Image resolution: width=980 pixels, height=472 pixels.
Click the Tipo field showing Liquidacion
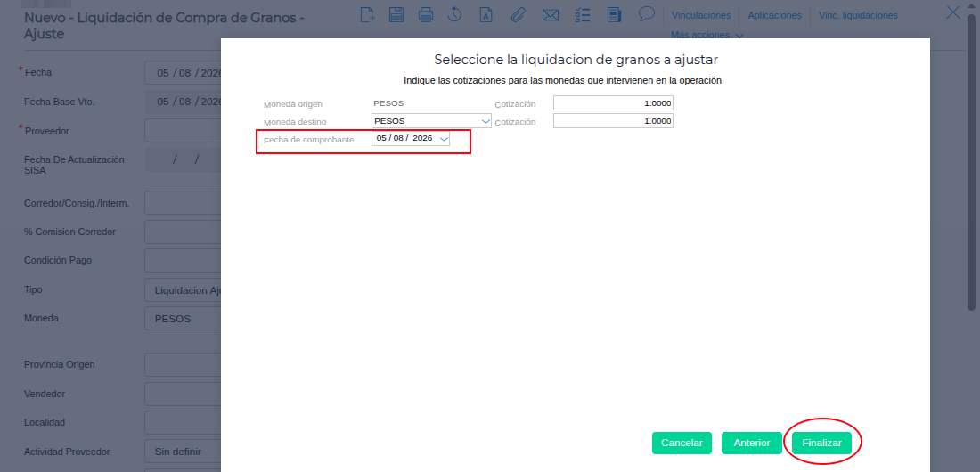183,290
